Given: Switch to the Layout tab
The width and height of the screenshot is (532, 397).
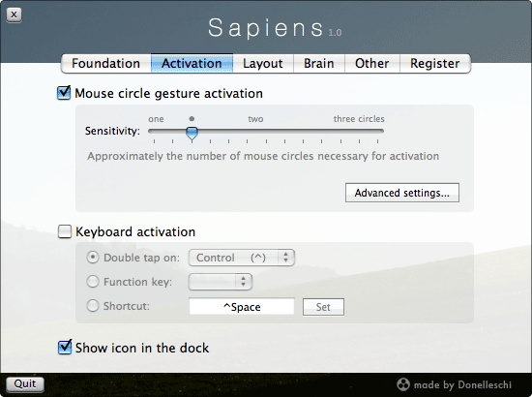Looking at the screenshot, I should [x=263, y=64].
